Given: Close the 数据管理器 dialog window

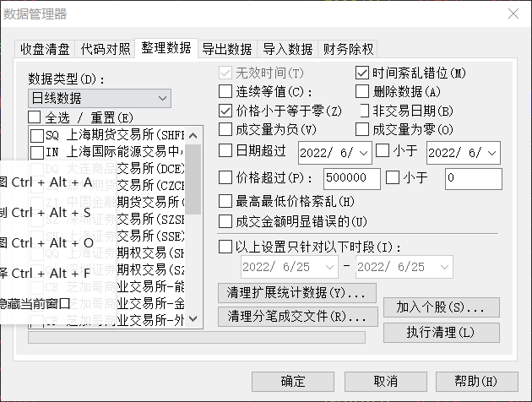Looking at the screenshot, I should pos(513,14).
